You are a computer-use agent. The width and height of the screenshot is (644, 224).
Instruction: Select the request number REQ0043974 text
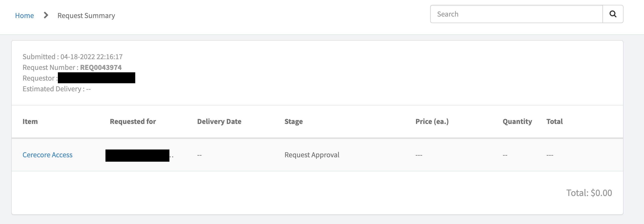(x=101, y=67)
